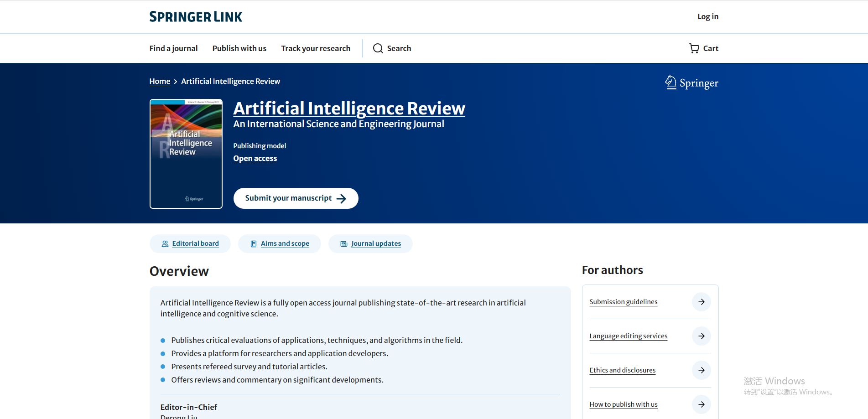Click 'Provides a platform for researchers' bullet
Screen dimensions: 868x419
click(x=280, y=353)
